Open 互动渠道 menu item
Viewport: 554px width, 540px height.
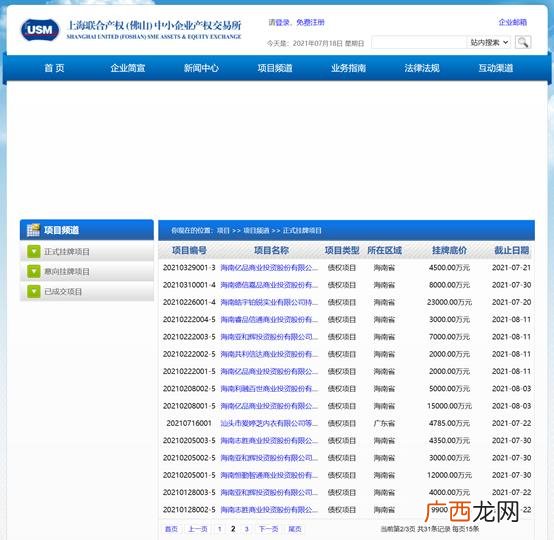[x=496, y=68]
